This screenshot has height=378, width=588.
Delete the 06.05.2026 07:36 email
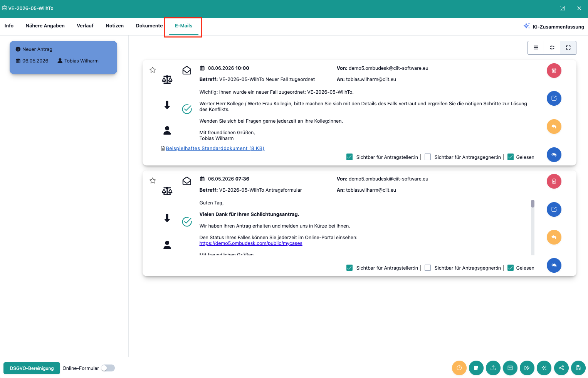pyautogui.click(x=554, y=181)
